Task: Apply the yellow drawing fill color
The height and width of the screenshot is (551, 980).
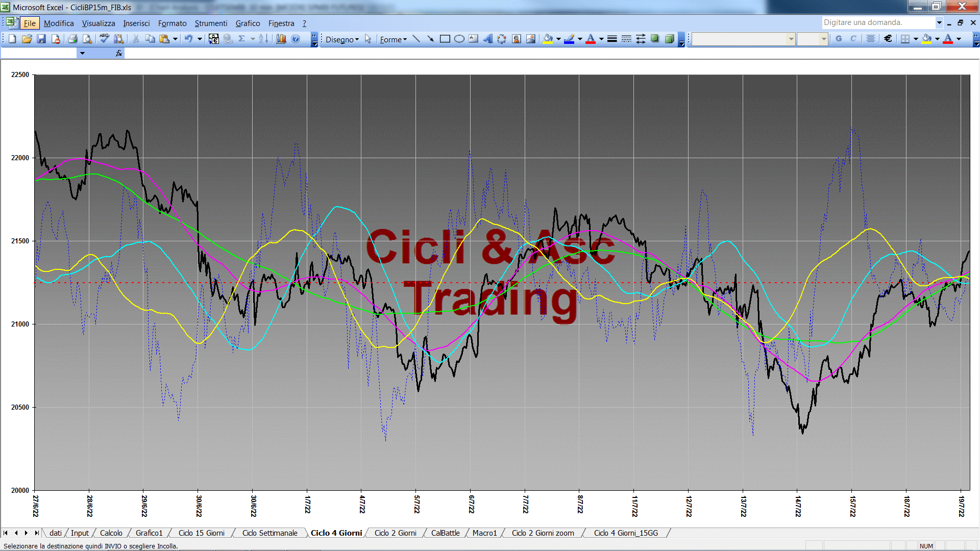Action: point(548,39)
